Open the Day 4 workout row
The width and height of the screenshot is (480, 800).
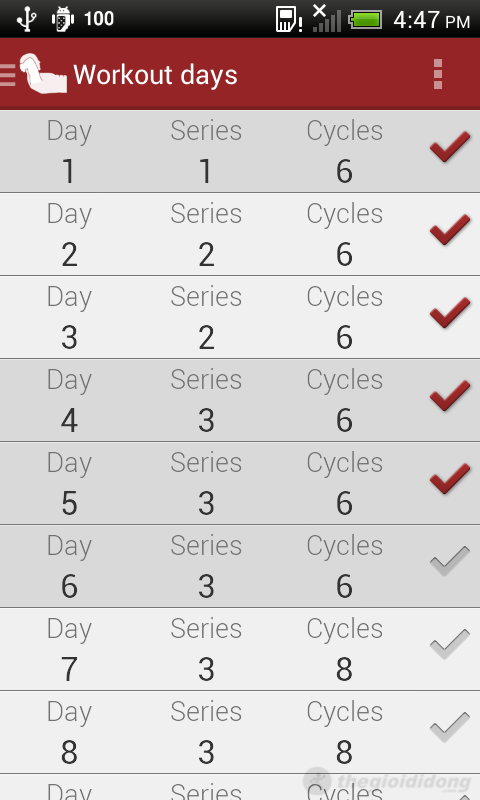pyautogui.click(x=240, y=401)
